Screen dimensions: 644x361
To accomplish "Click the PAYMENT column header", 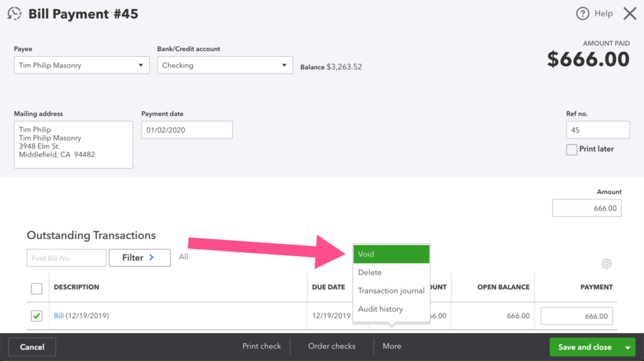I will [596, 287].
